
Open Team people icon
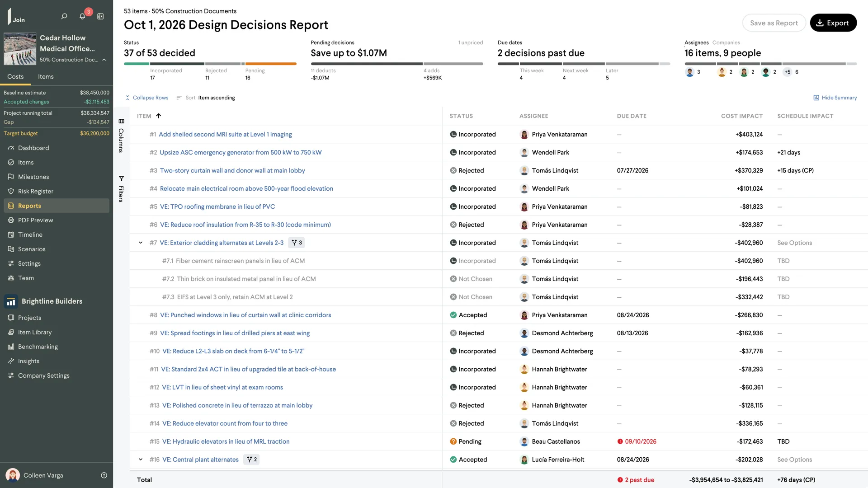click(11, 278)
